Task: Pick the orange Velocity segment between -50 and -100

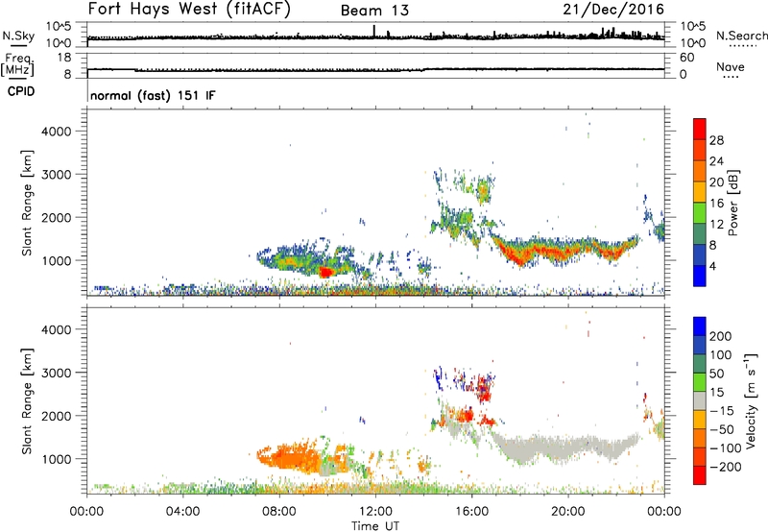Action: pyautogui.click(x=700, y=438)
